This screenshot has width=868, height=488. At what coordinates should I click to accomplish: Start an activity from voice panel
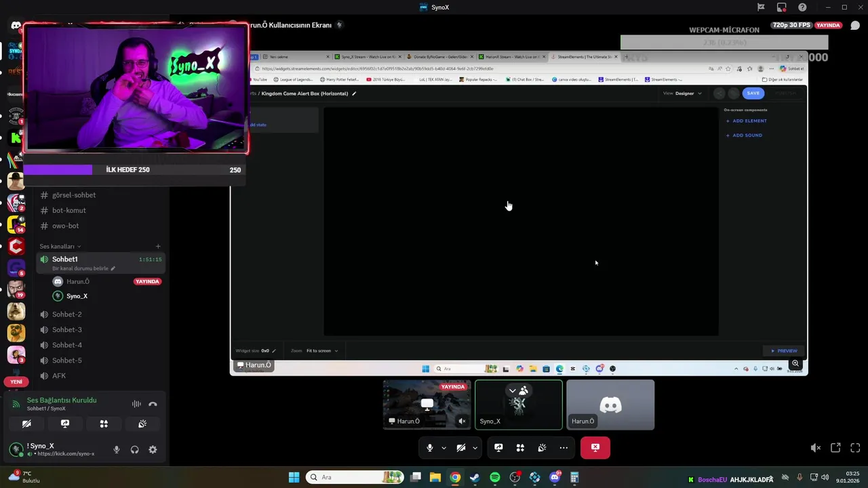pyautogui.click(x=104, y=424)
